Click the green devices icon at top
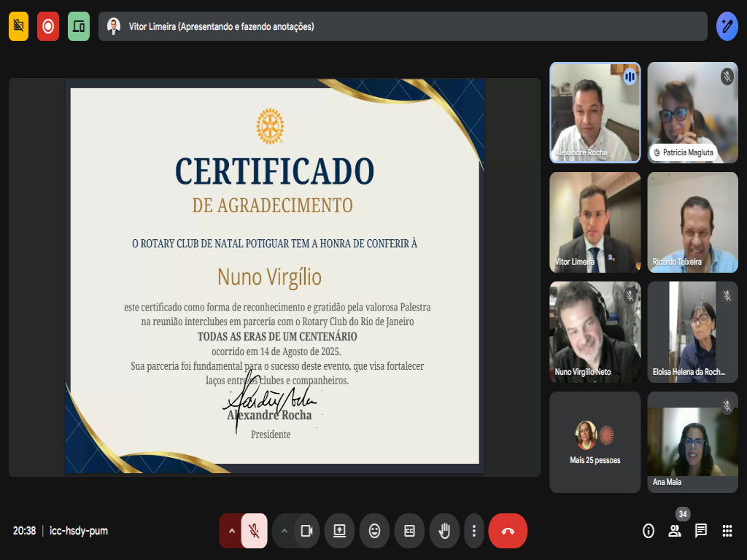Viewport: 747px width, 560px height. point(78,26)
